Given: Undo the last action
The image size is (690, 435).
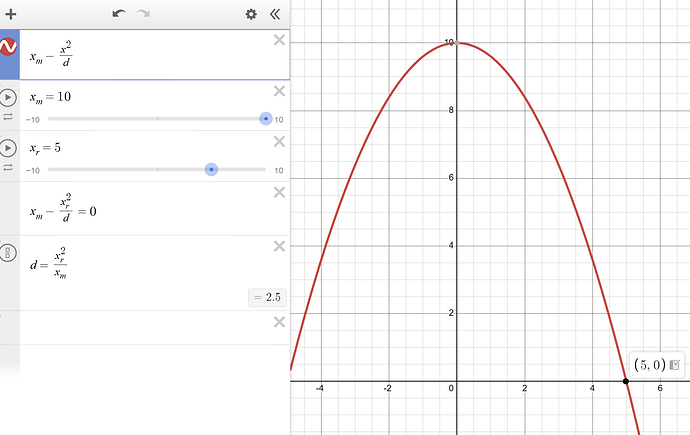Looking at the screenshot, I should [119, 14].
